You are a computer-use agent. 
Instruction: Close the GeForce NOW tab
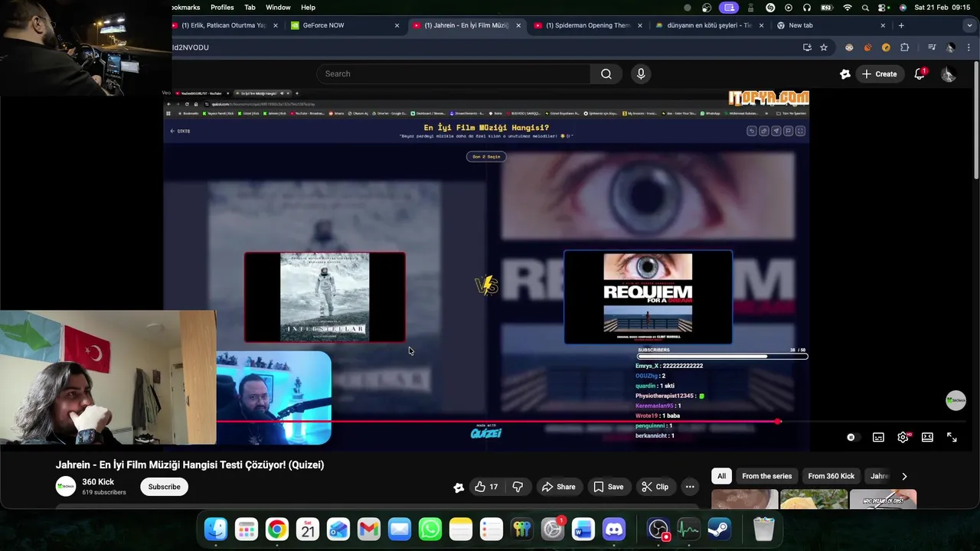397,25
